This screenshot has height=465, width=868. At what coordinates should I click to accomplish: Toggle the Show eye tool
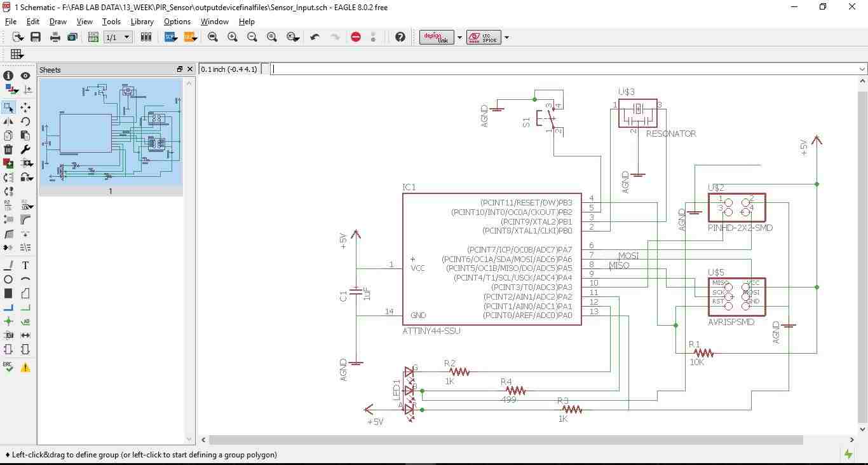pos(25,76)
